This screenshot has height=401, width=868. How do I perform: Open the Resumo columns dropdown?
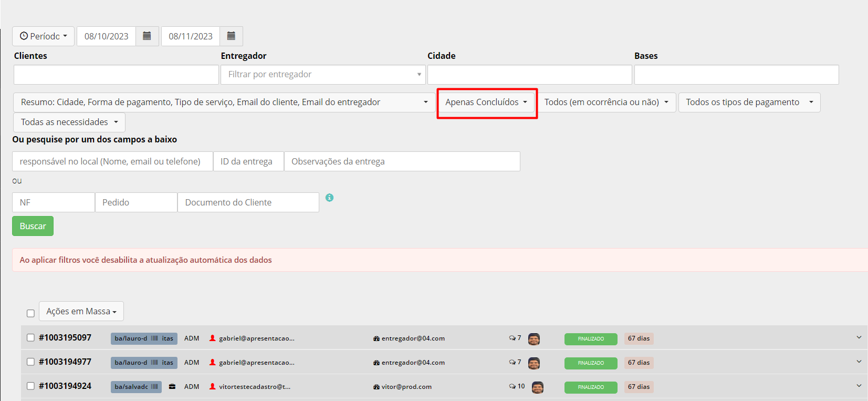[x=224, y=102]
